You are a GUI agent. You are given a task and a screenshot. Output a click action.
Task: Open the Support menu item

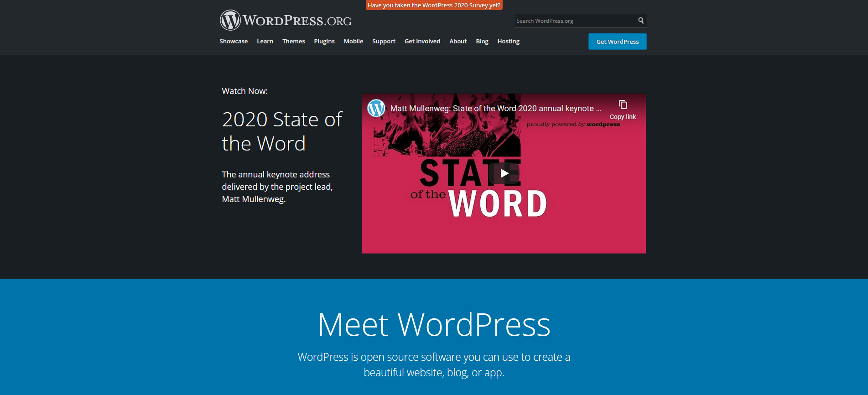click(x=384, y=42)
